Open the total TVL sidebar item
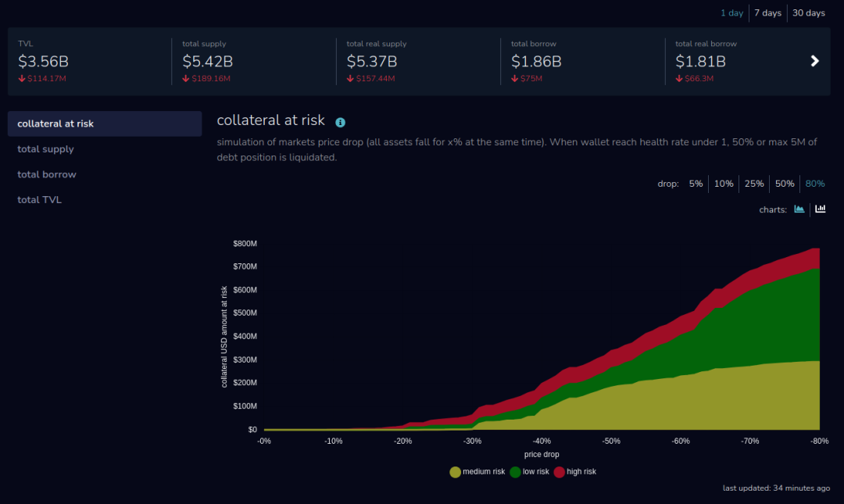Image resolution: width=844 pixels, height=504 pixels. coord(39,200)
